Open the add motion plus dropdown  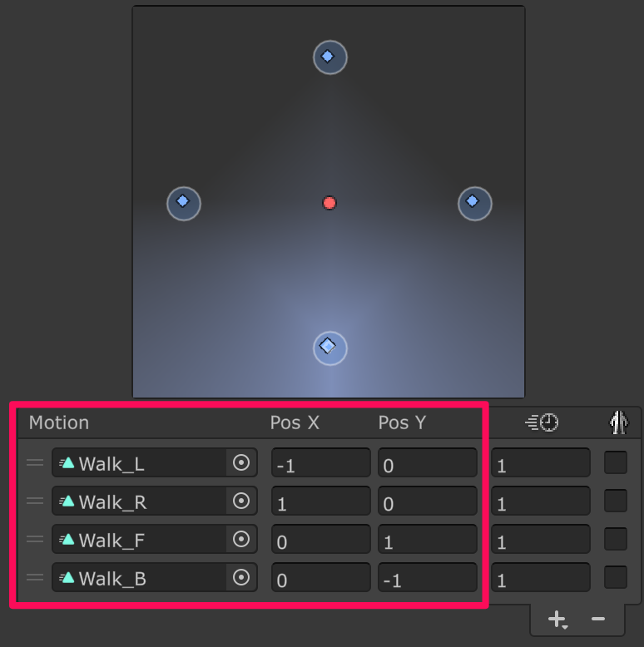tap(557, 620)
